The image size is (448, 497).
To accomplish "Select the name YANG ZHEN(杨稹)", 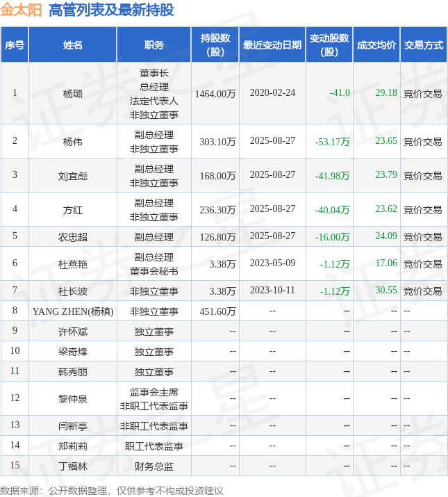I will (73, 311).
